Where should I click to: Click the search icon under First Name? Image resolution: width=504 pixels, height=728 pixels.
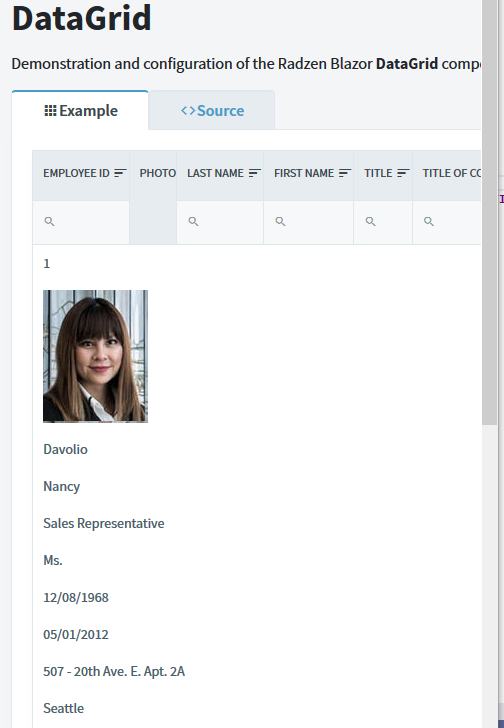click(x=280, y=221)
